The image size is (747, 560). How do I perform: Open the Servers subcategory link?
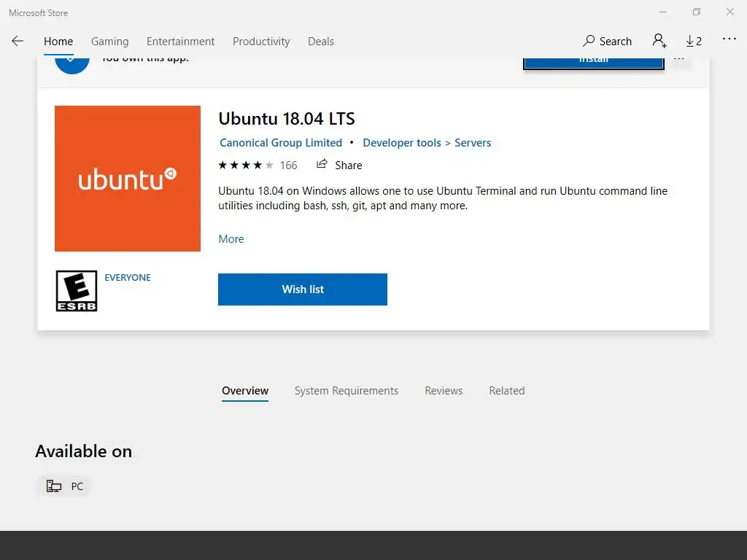tap(473, 143)
